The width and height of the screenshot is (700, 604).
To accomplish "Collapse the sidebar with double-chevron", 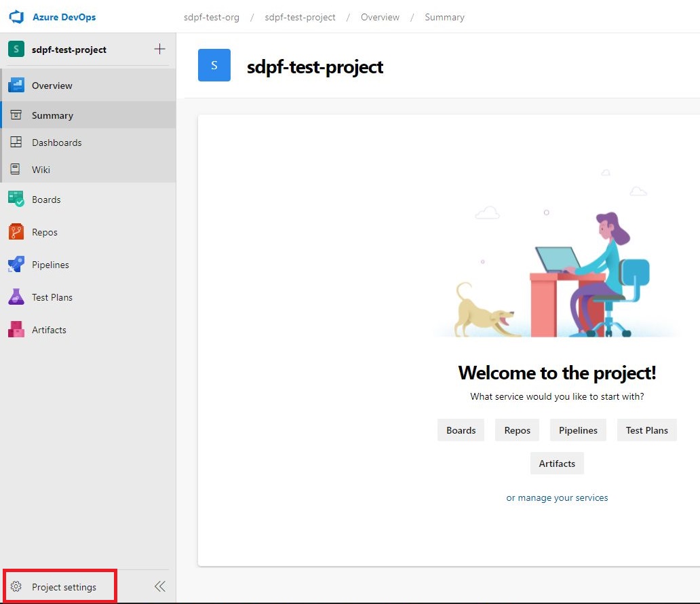I will 159,586.
